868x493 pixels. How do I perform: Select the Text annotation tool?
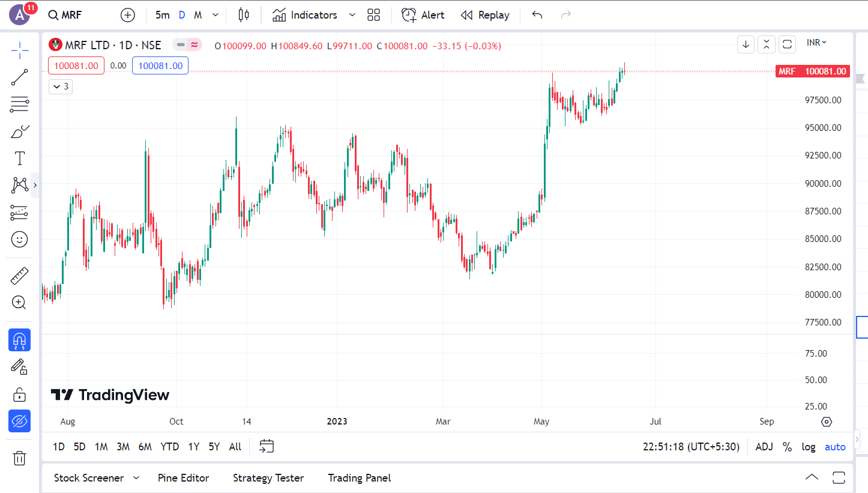tap(20, 159)
